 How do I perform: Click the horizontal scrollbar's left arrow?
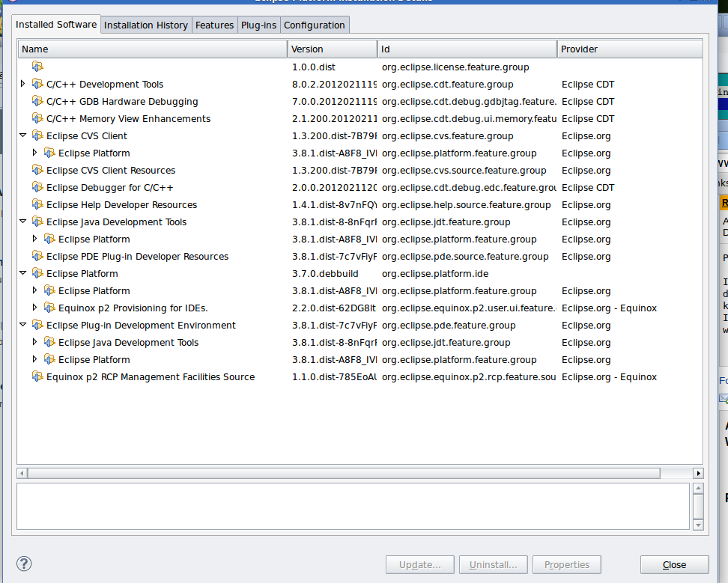click(22, 473)
